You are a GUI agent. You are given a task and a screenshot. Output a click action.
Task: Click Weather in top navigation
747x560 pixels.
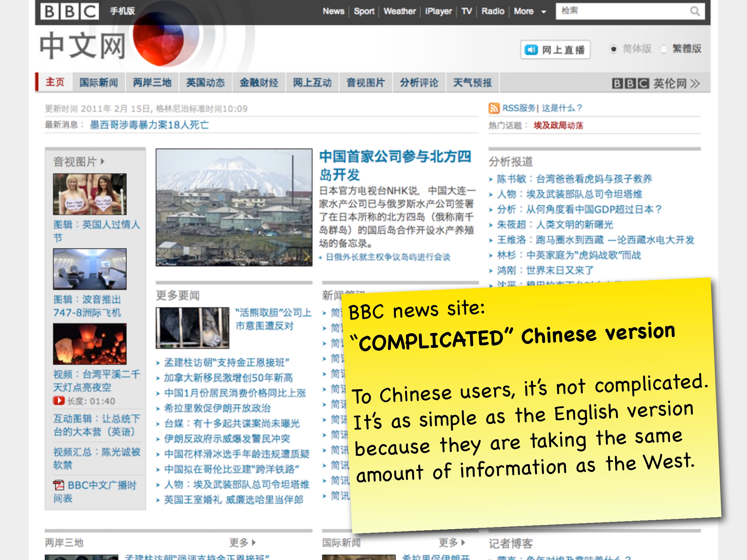pyautogui.click(x=399, y=11)
